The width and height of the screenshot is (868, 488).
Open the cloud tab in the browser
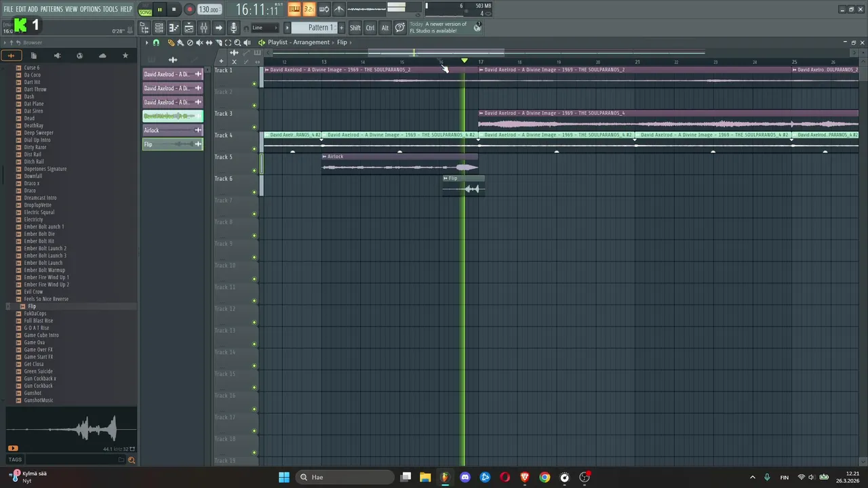point(102,56)
